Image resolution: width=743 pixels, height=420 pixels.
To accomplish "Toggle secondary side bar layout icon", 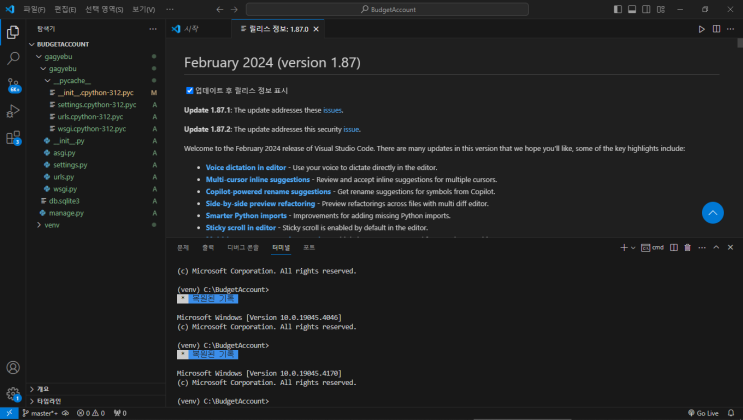I will (x=646, y=9).
